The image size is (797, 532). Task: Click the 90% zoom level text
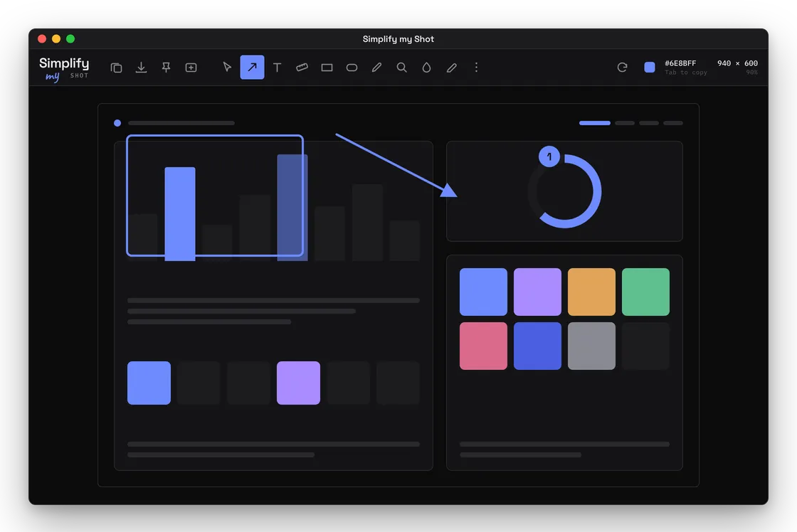point(751,73)
